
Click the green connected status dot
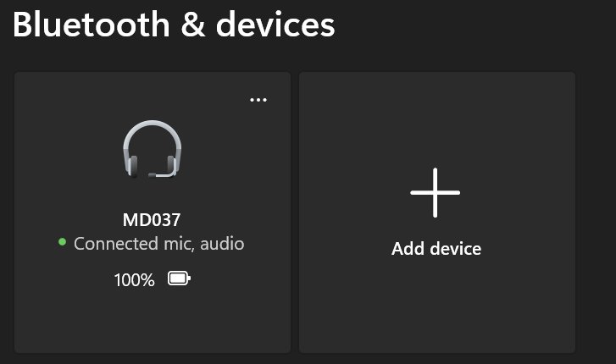62,242
